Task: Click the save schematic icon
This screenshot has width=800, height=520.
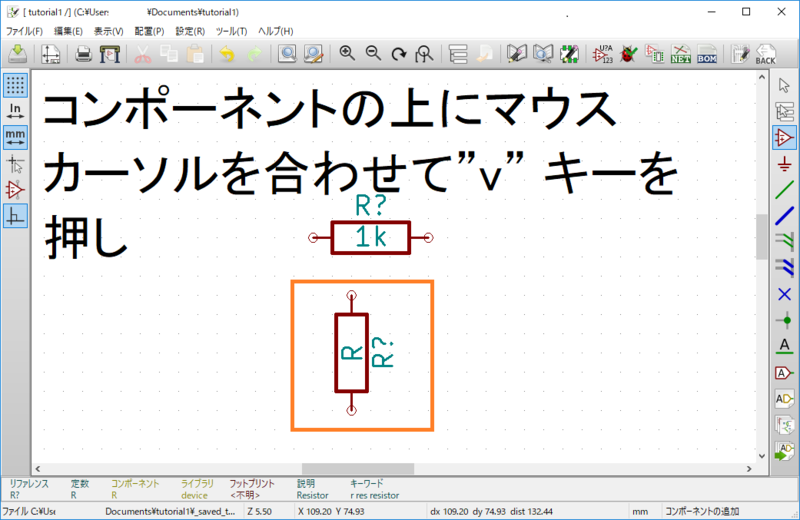Action: click(x=17, y=54)
